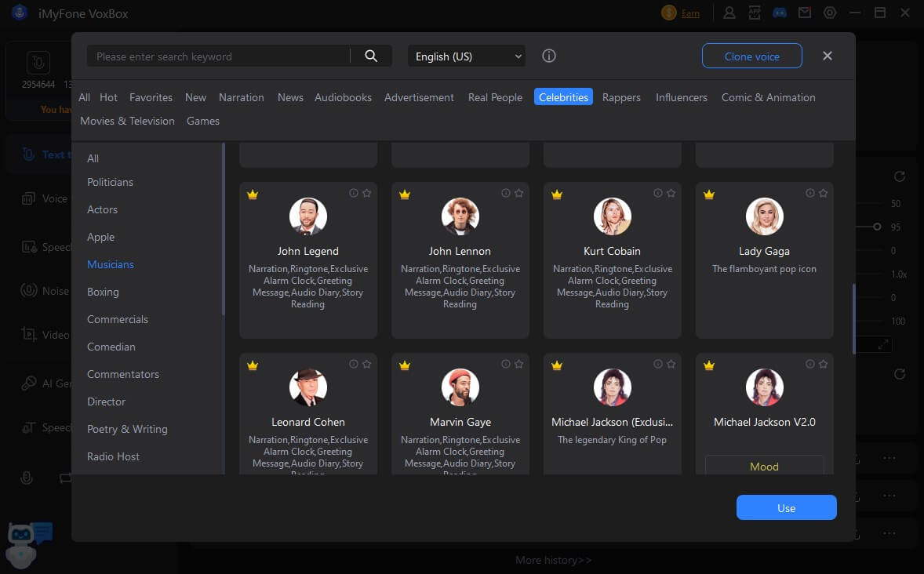This screenshot has height=574, width=924.
Task: Open the mail icon in title bar
Action: click(x=804, y=13)
